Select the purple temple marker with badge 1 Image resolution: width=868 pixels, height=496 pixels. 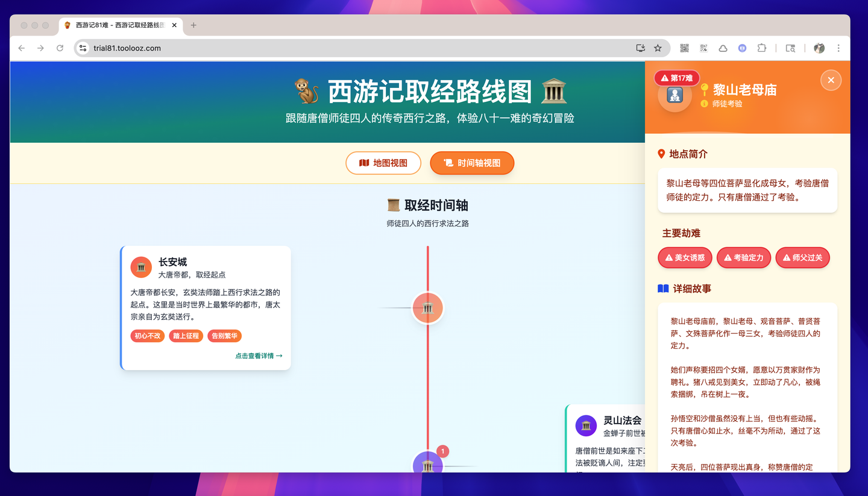pyautogui.click(x=428, y=465)
